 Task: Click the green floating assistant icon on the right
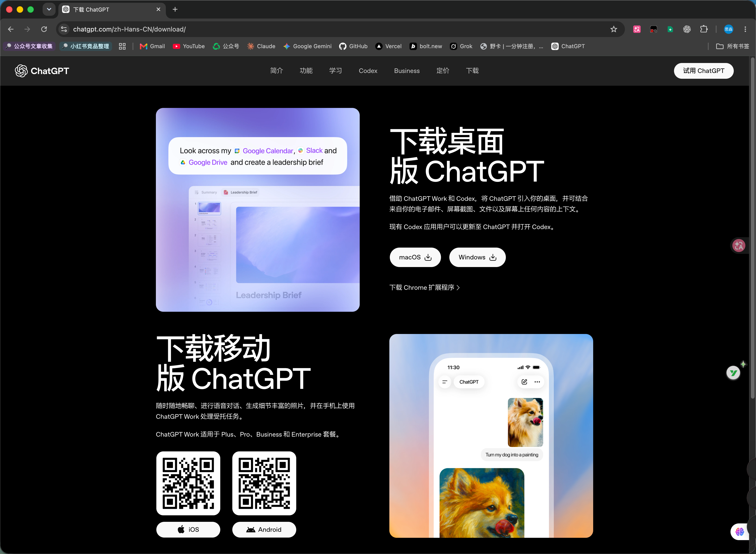coord(733,373)
